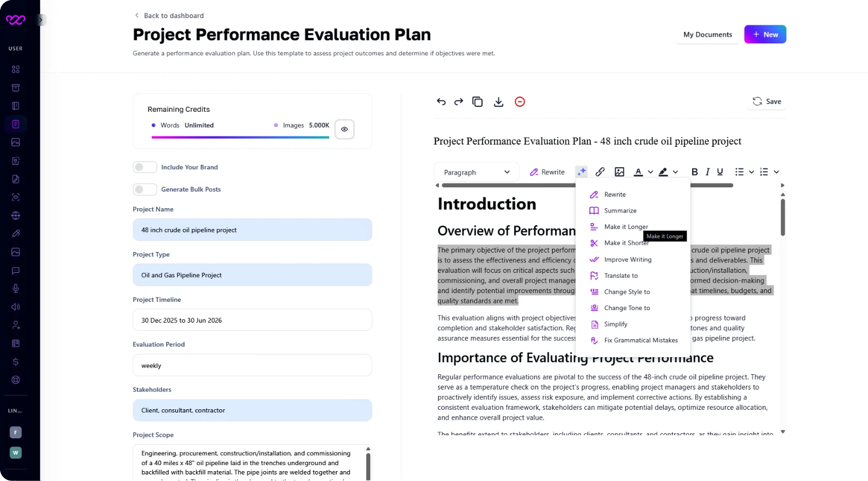
Task: Expand the numbered list style arrow
Action: 777,172
